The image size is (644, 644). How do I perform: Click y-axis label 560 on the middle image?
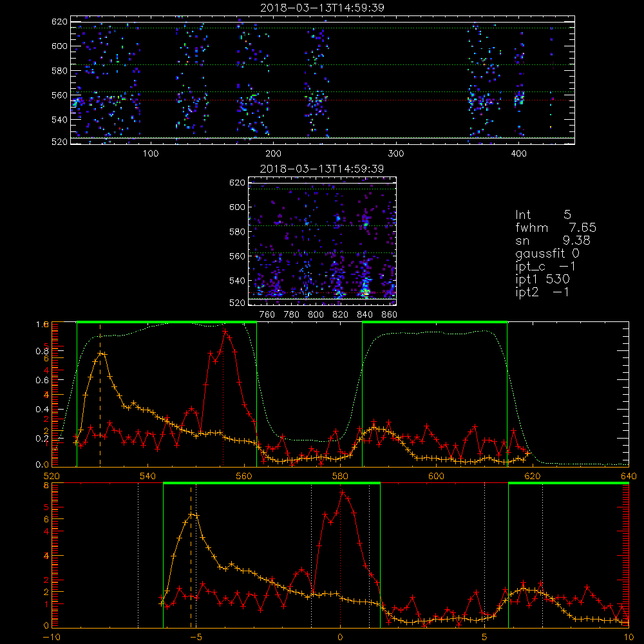(237, 256)
